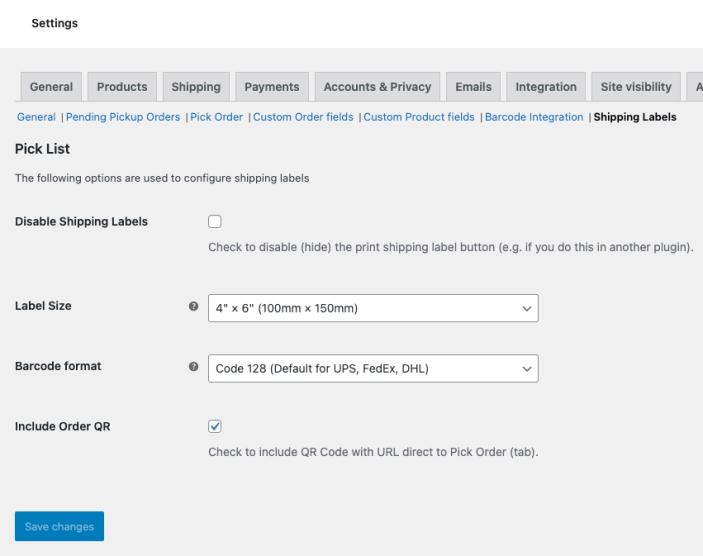This screenshot has width=703, height=556.
Task: Switch to the General settings tab
Action: (51, 87)
